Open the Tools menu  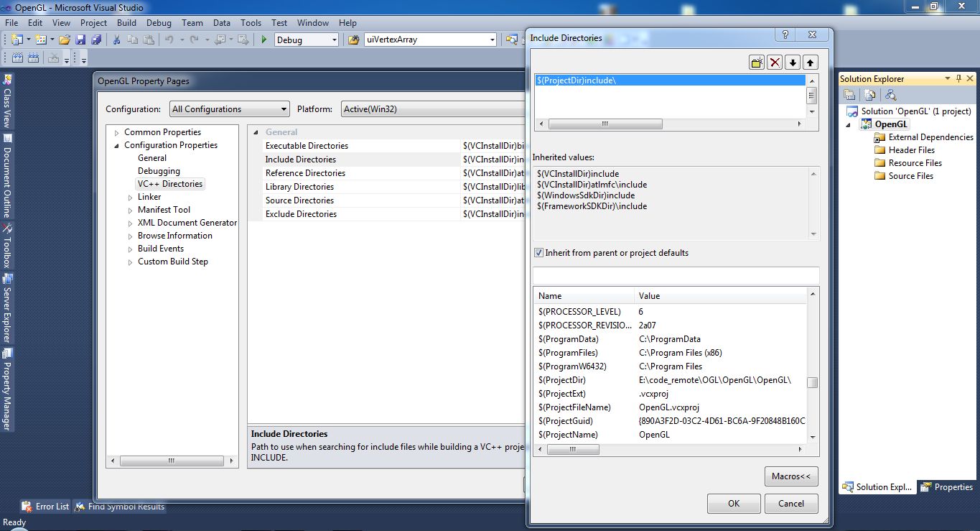[251, 23]
